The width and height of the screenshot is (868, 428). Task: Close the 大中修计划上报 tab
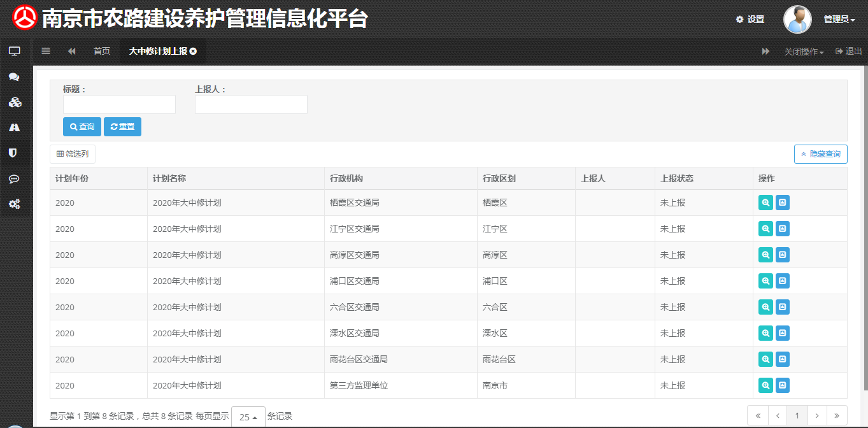(x=193, y=51)
